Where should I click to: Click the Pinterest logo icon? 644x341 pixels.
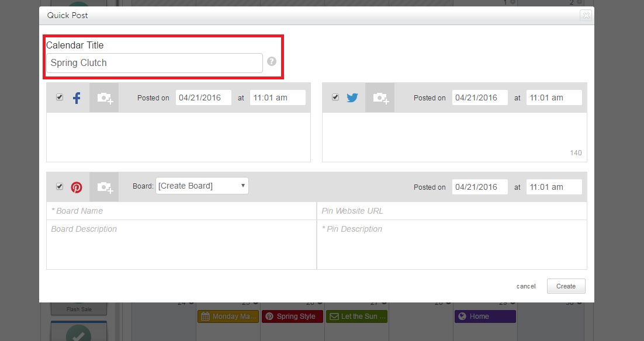pos(77,187)
